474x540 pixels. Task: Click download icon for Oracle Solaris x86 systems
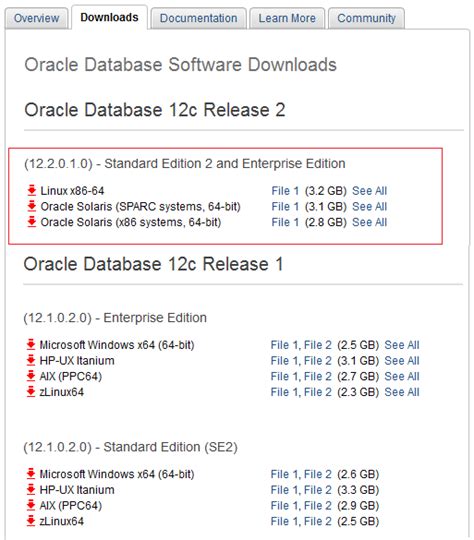click(x=32, y=221)
